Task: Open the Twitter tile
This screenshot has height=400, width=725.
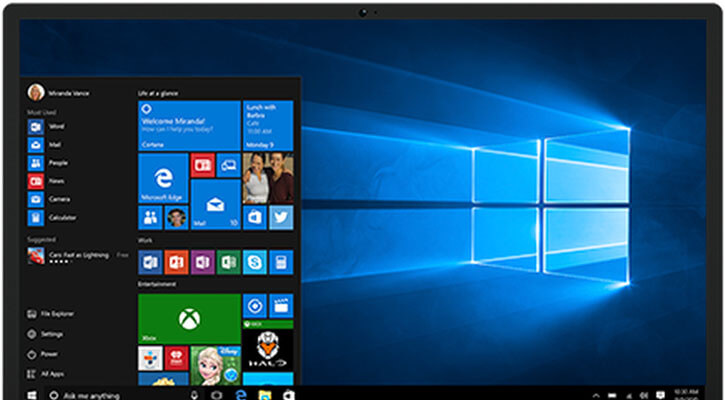Action: (x=281, y=217)
